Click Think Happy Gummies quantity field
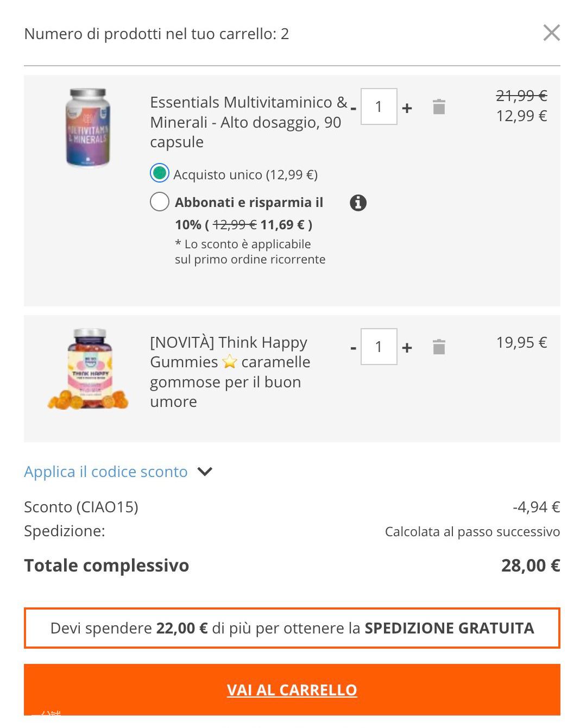580x728 pixels. (379, 347)
